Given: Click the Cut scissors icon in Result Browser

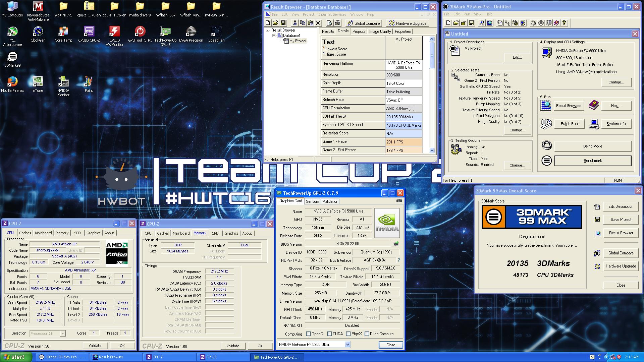Looking at the screenshot, I should tap(295, 23).
